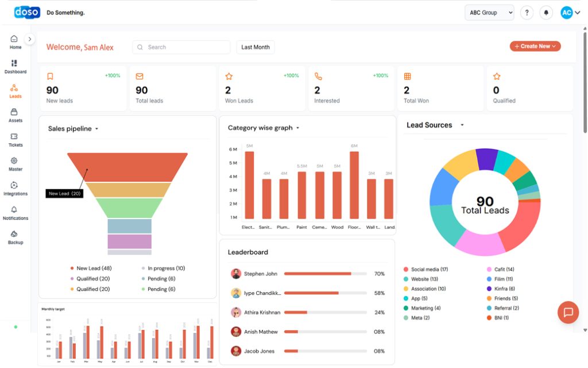Click inside the Search field
Image resolution: width=588 pixels, height=368 pixels.
(181, 47)
